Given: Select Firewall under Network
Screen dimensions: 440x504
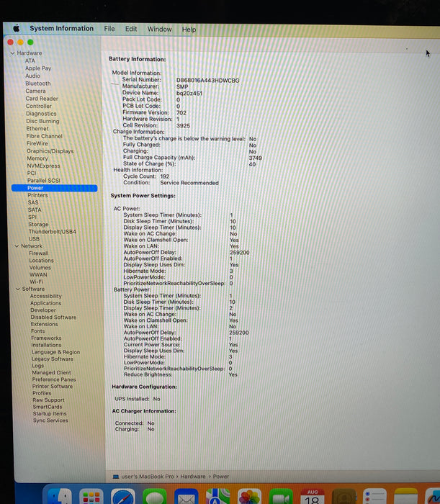Looking at the screenshot, I should [39, 253].
